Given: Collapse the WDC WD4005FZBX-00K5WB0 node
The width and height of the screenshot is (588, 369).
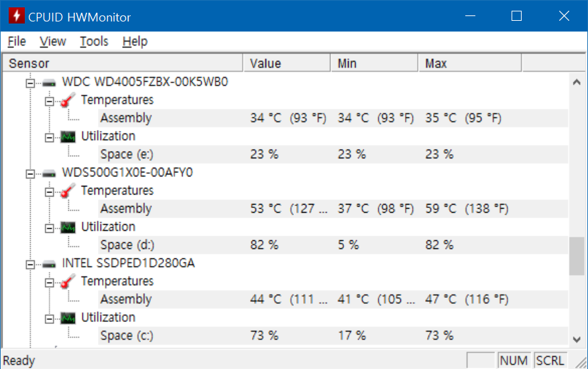Looking at the screenshot, I should click(x=30, y=83).
